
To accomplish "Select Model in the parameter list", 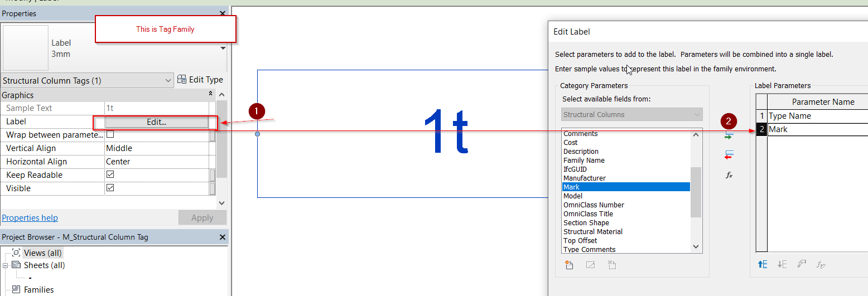I will [573, 196].
